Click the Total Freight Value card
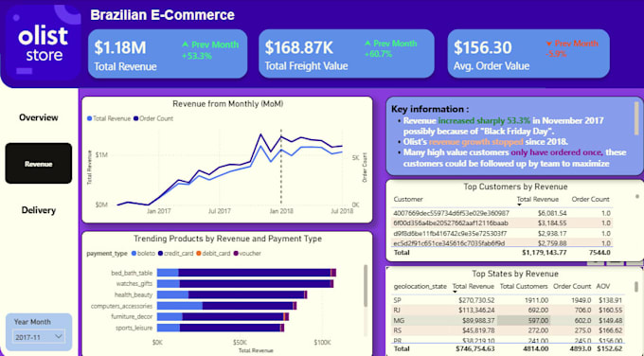 tap(347, 54)
